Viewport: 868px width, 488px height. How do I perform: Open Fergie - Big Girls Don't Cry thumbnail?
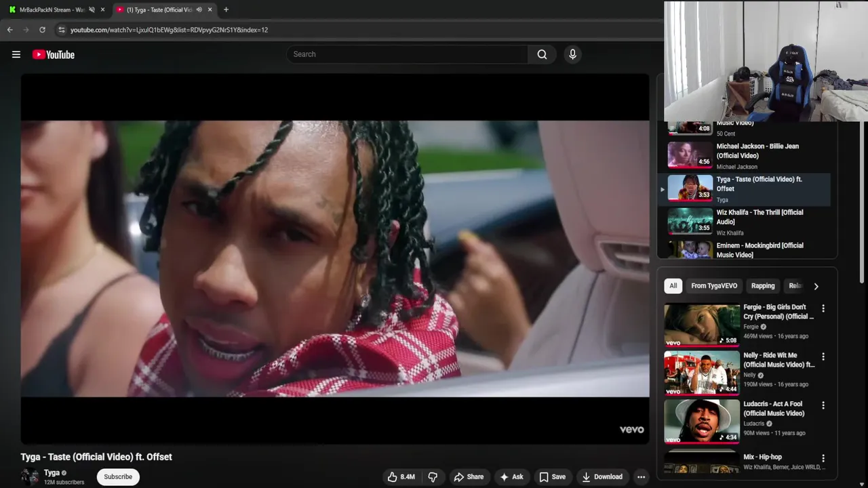(x=702, y=325)
